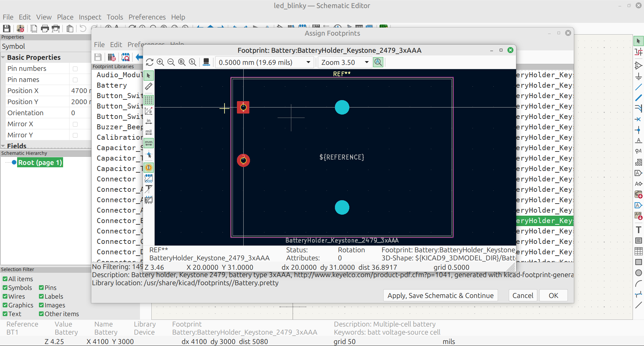Click the footprint library table icon
The width and height of the screenshot is (644, 346).
pyautogui.click(x=112, y=57)
